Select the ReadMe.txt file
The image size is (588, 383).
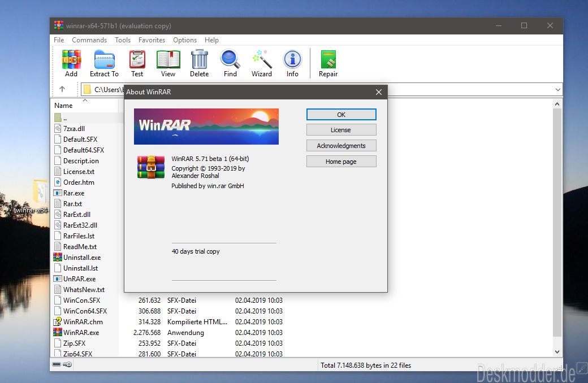[80, 247]
